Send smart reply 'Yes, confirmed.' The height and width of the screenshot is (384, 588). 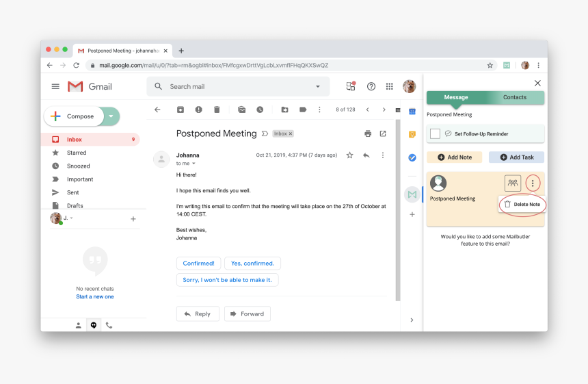coord(252,264)
